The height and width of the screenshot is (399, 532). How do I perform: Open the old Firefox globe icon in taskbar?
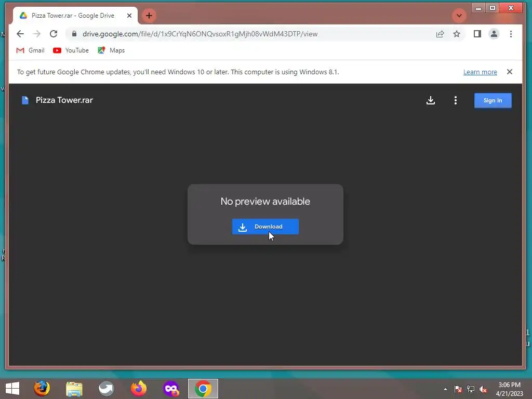point(42,389)
